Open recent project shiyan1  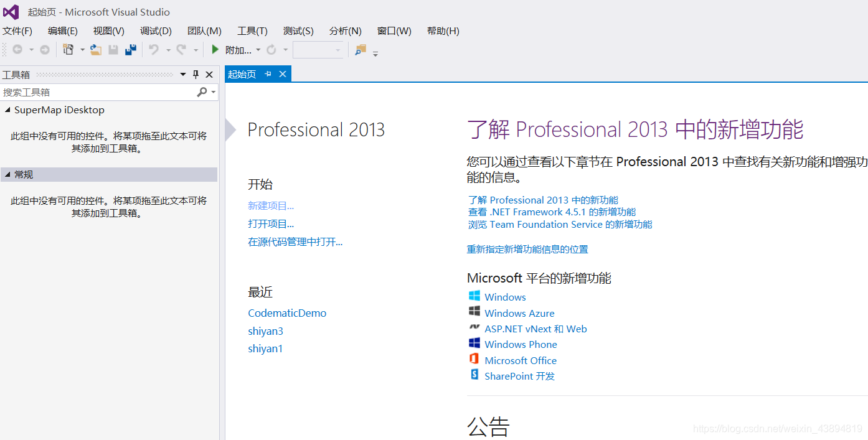pyautogui.click(x=265, y=349)
